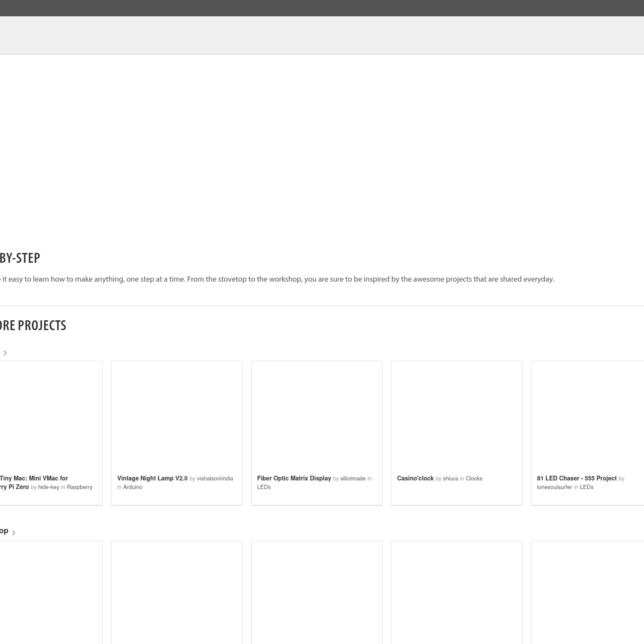Expand the category chevron above Tiny Mac card
This screenshot has height=644, width=644.
pos(5,353)
